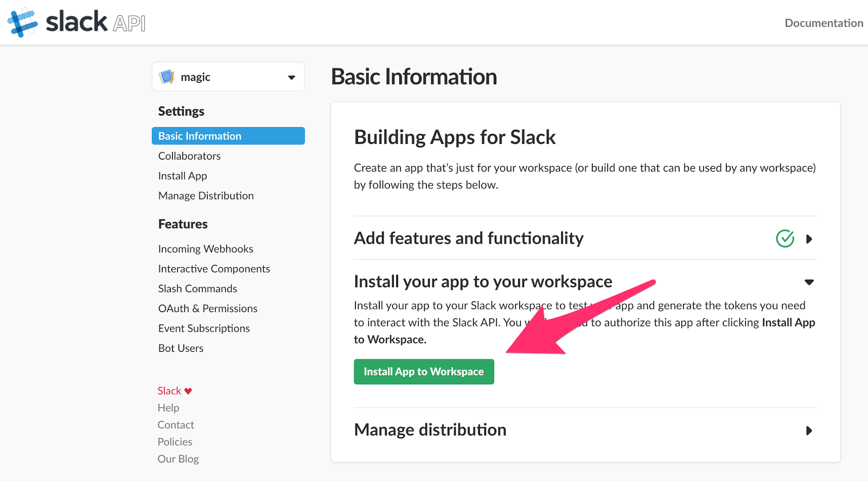Open the magic app selector dropdown
The image size is (868, 481).
pos(228,77)
